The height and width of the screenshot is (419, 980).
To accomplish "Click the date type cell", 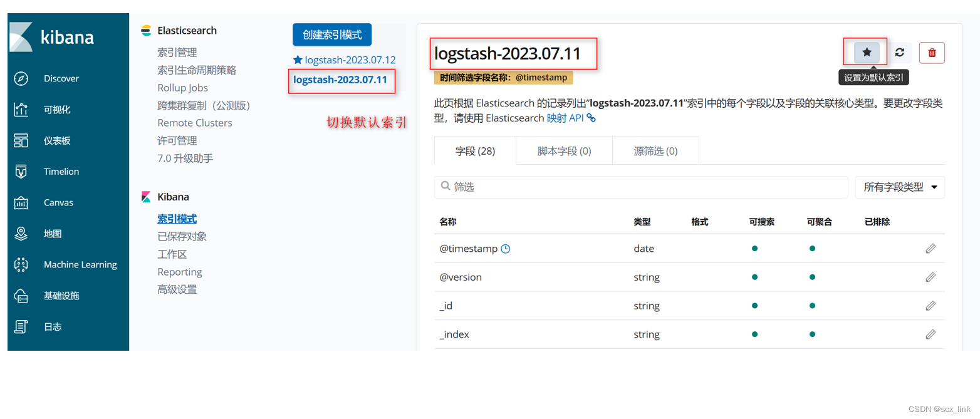I will 644,249.
